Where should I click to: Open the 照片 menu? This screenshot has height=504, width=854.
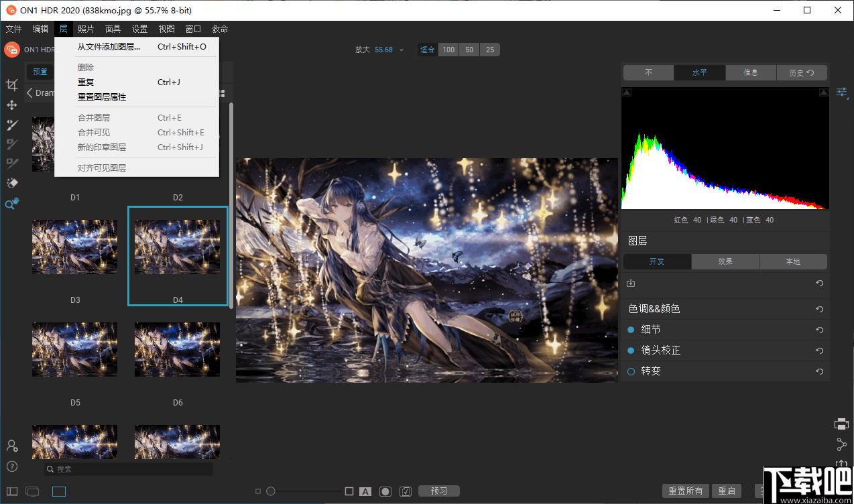[x=86, y=29]
